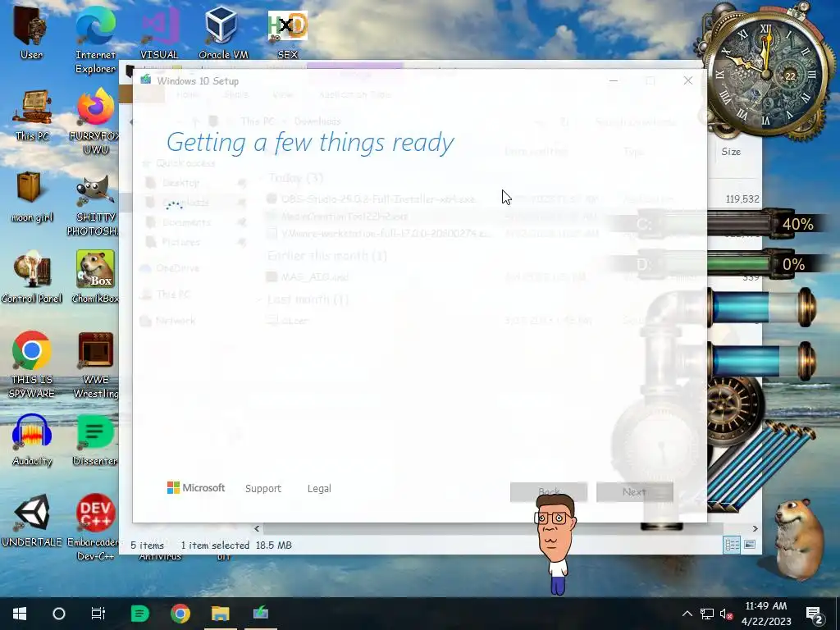Viewport: 840px width, 630px height.
Task: Open the UNDERTALE Unity icon
Action: click(x=32, y=521)
